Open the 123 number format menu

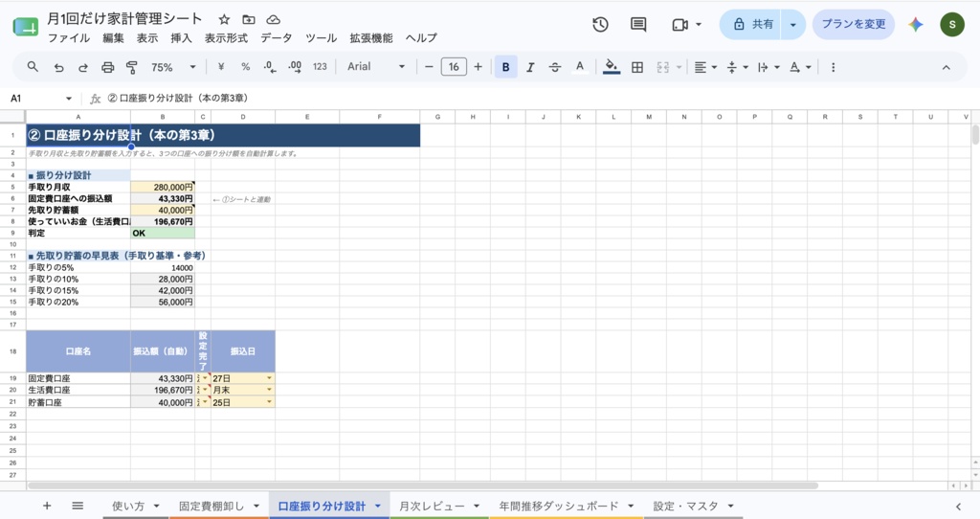320,67
